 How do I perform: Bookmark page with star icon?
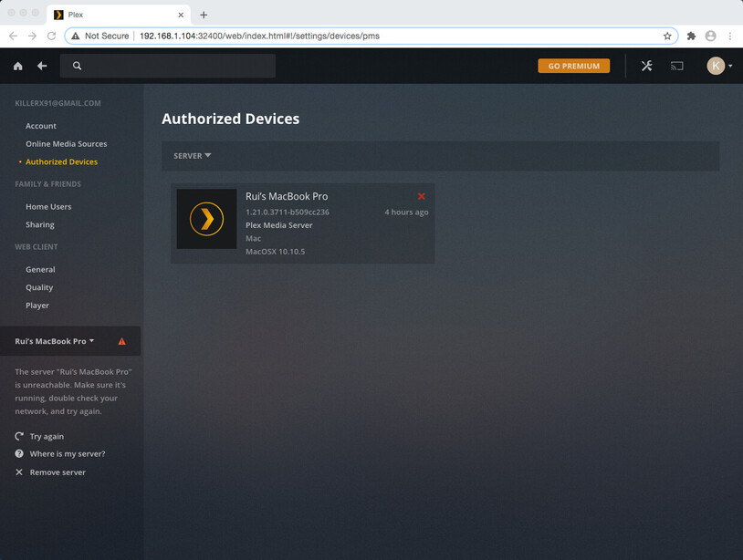point(667,36)
